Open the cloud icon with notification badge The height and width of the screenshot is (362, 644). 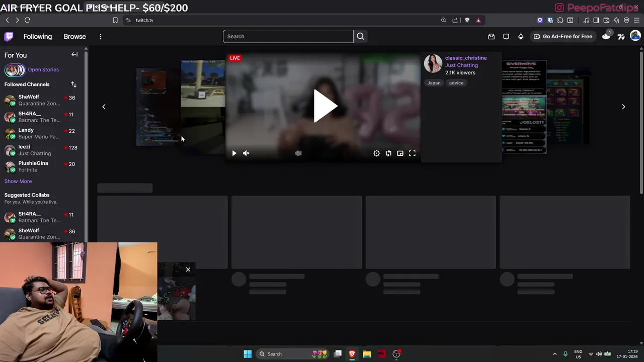[606, 36]
